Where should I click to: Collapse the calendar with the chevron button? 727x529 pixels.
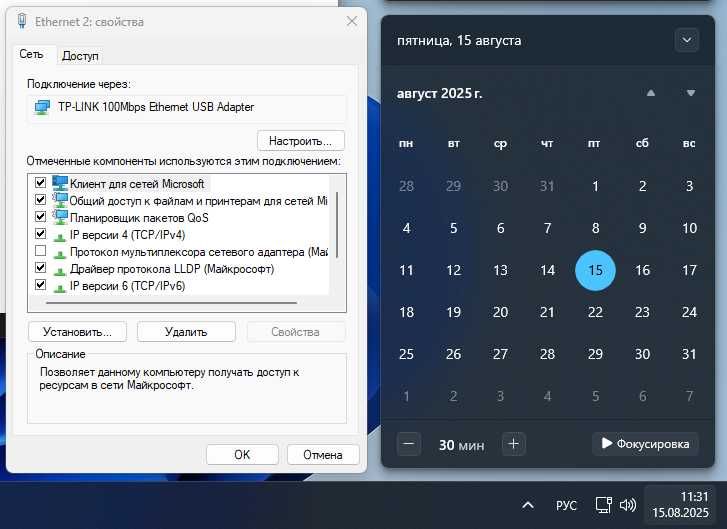(687, 40)
